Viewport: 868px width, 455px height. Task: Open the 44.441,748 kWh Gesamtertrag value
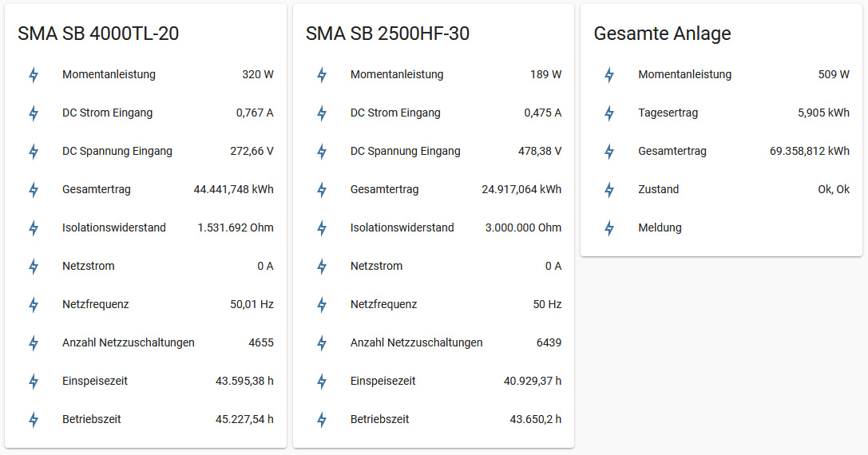(x=233, y=189)
